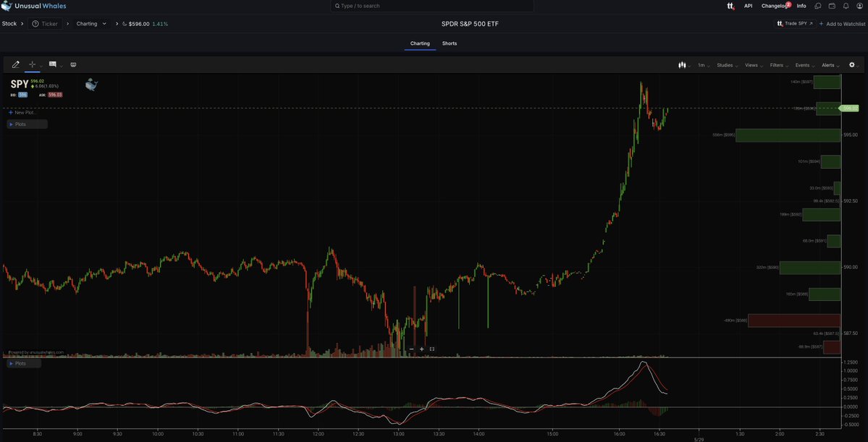Screen dimensions: 868x442
Task: Click the 596.02 current price tag on axis
Action: [x=850, y=109]
